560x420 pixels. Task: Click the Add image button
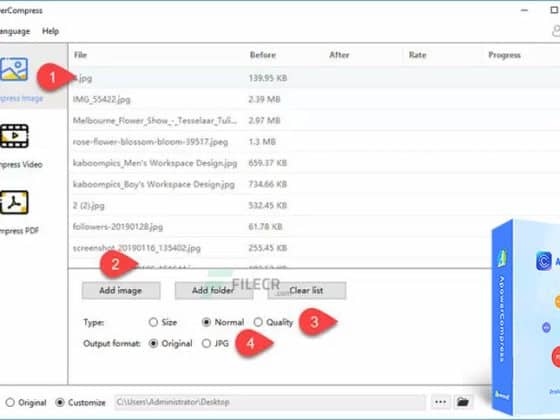click(121, 290)
